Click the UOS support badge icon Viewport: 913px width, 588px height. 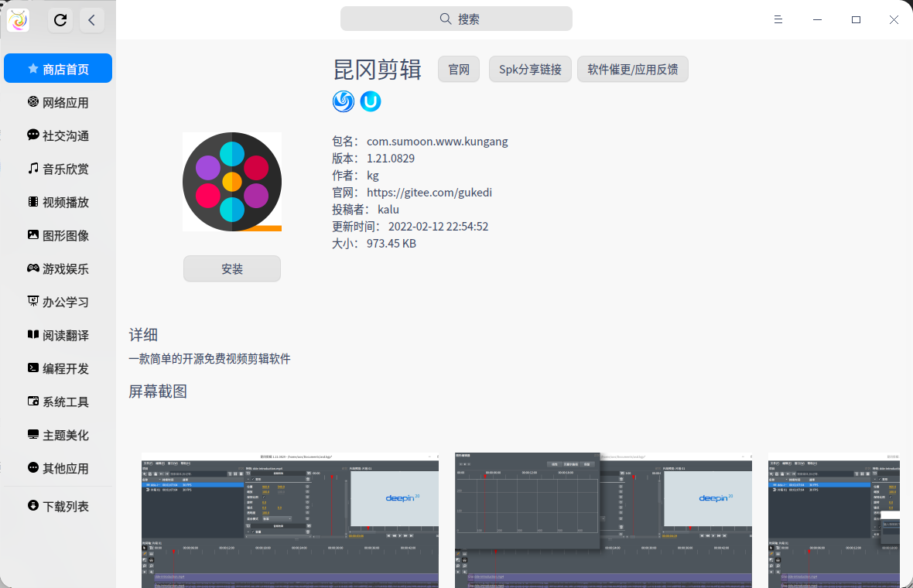tap(371, 101)
